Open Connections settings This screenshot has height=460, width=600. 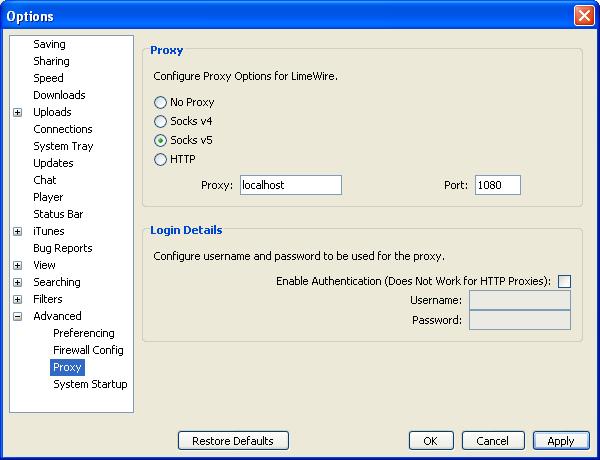[x=63, y=129]
